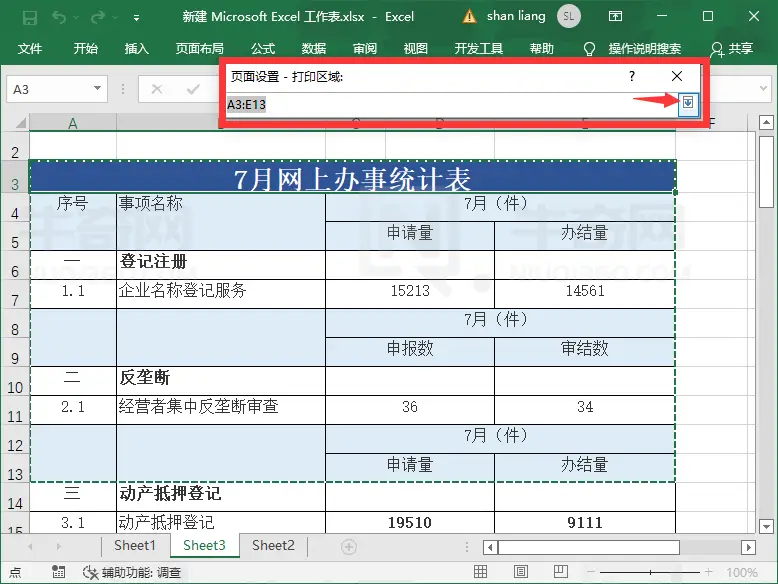778x584 pixels.
Task: Click 辅助功能: 调查 accessibility status
Action: (x=132, y=573)
